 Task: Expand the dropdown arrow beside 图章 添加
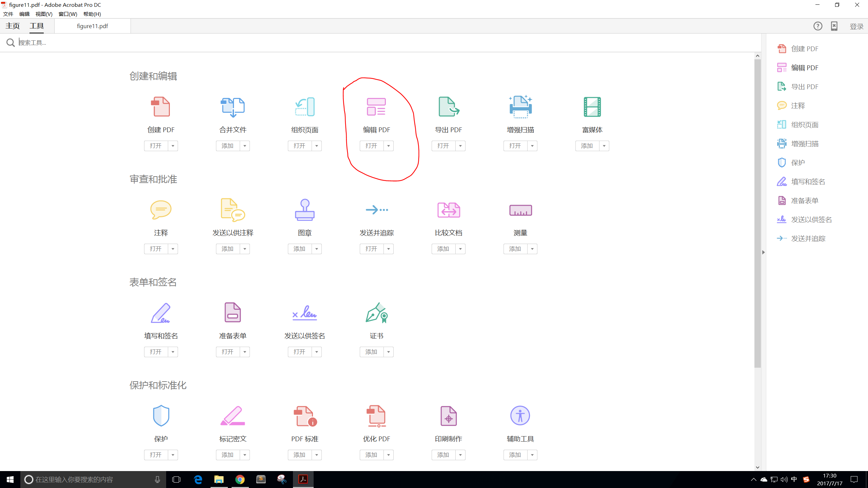click(x=317, y=249)
